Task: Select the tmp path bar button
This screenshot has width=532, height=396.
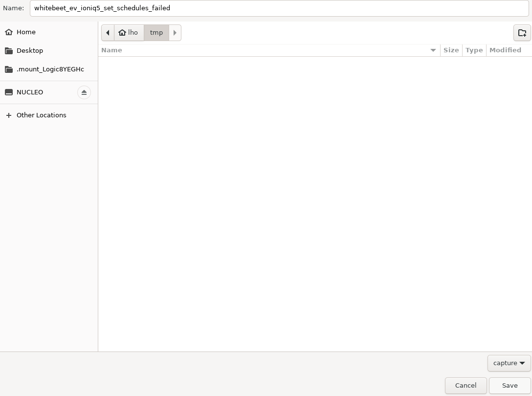Action: (x=156, y=33)
